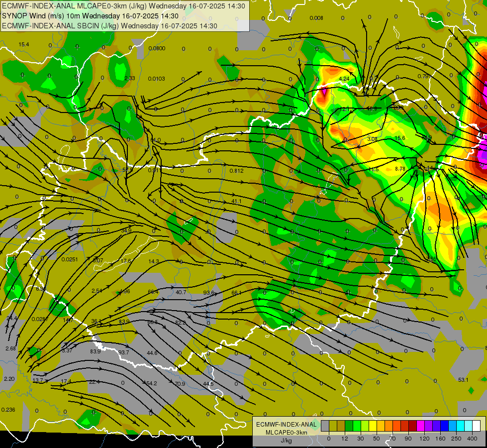Click the station value 0.008
This screenshot has height=448, width=487.
[316, 18]
